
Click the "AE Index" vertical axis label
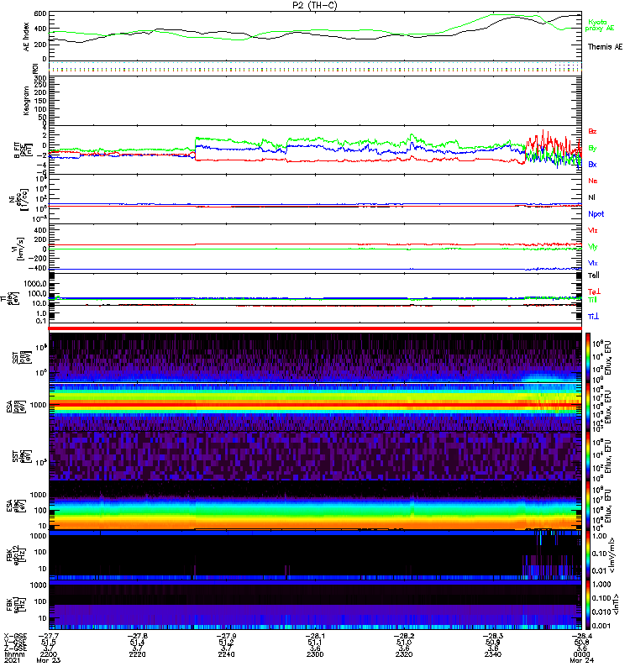pos(27,37)
